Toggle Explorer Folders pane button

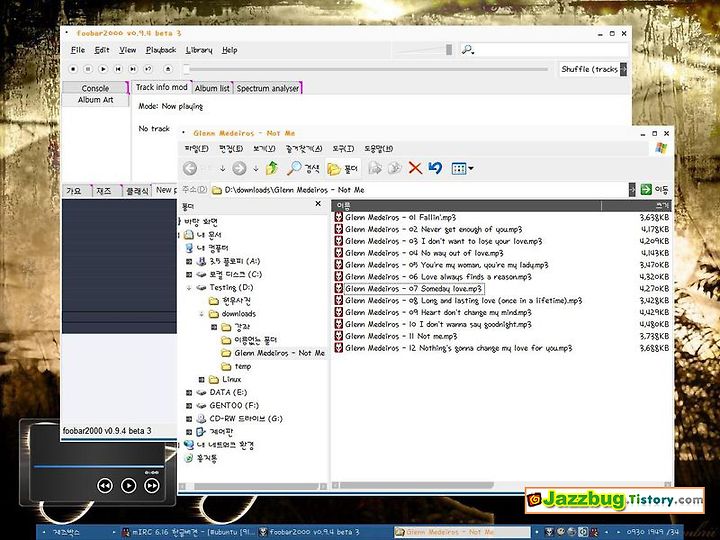pyautogui.click(x=343, y=169)
